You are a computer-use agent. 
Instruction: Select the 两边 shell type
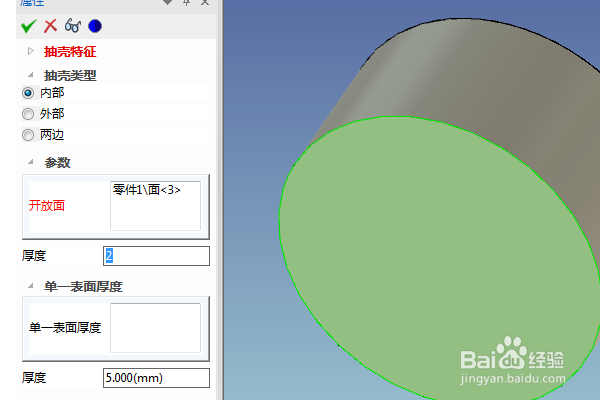point(28,135)
